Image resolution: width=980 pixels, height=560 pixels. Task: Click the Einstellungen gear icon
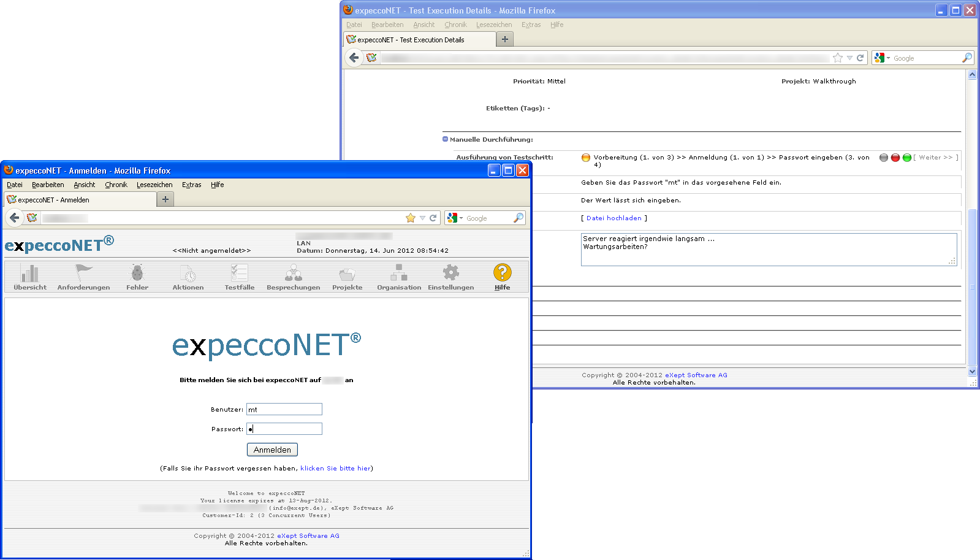point(450,273)
